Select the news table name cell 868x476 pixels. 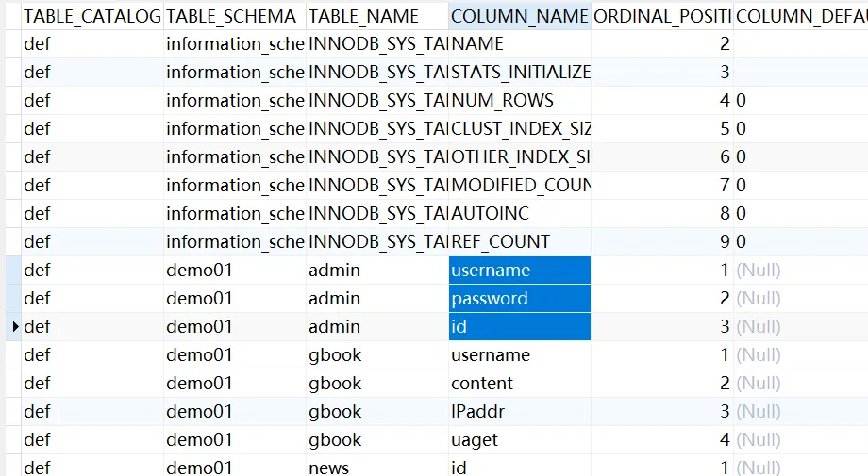[x=376, y=468]
